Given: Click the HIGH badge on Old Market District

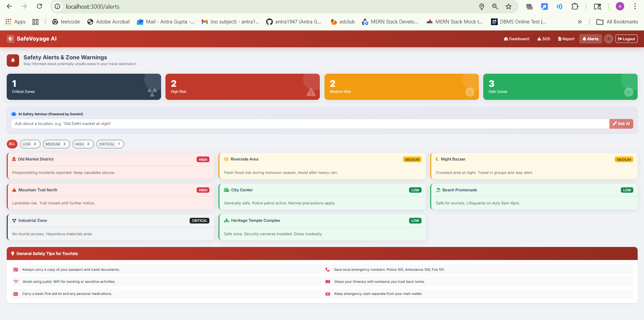Looking at the screenshot, I should tap(203, 159).
